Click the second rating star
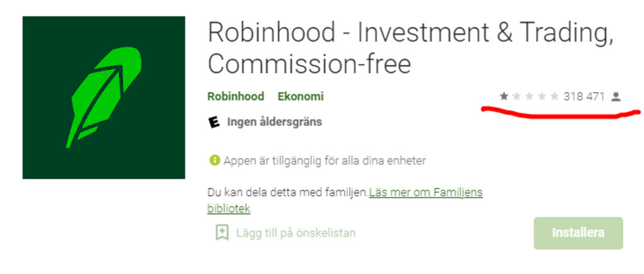Image resolution: width=644 pixels, height=274 pixels. pos(516,96)
